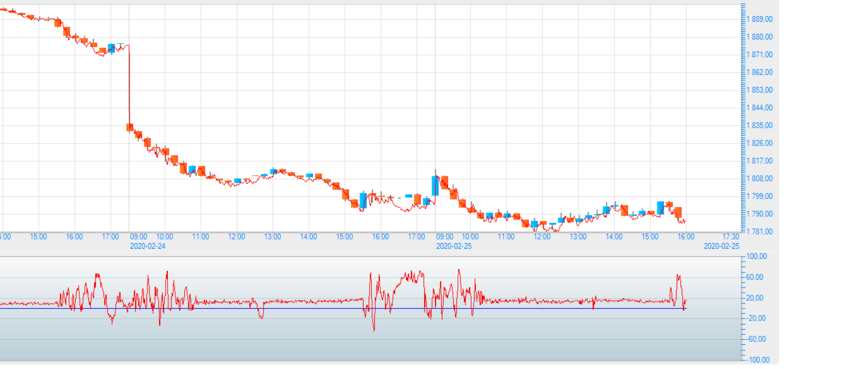Click the 1 889,00 price axis label

click(759, 19)
